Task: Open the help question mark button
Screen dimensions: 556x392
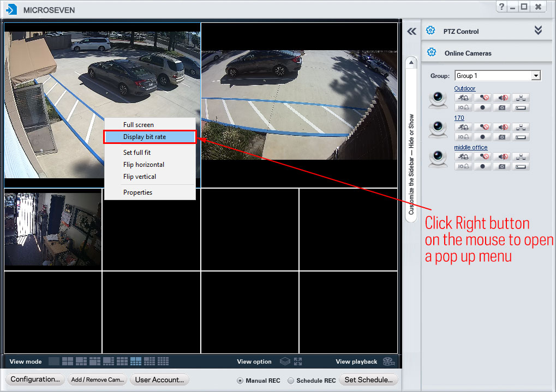Action: click(501, 7)
